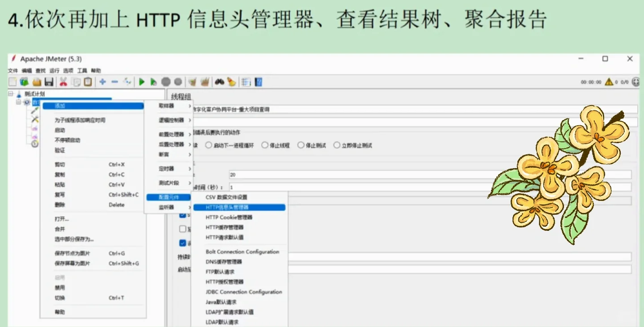Expand the 定时器 submenu
Image resolution: width=644 pixels, height=327 pixels.
coord(168,169)
